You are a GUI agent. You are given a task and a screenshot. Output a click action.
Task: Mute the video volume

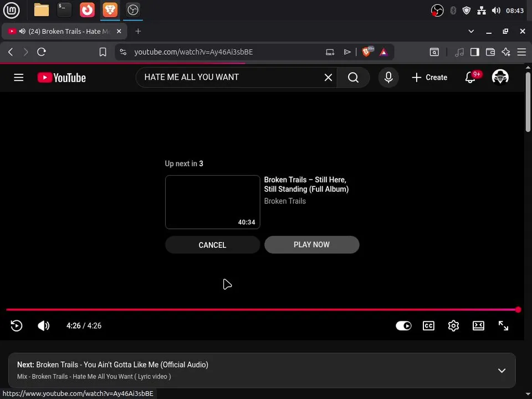pos(43,326)
